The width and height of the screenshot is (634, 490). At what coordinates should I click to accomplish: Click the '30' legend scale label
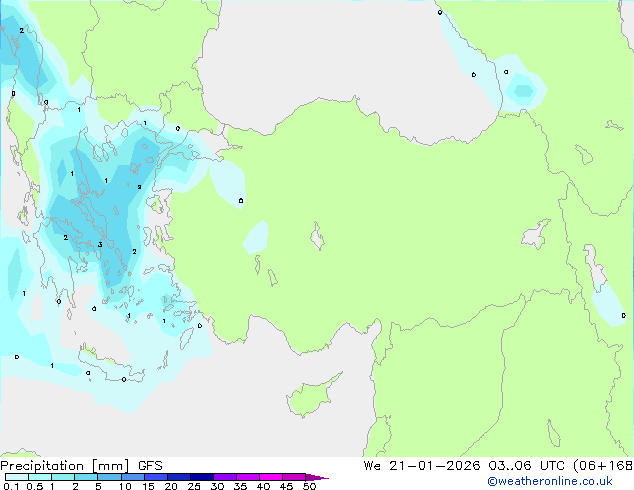tap(217, 486)
